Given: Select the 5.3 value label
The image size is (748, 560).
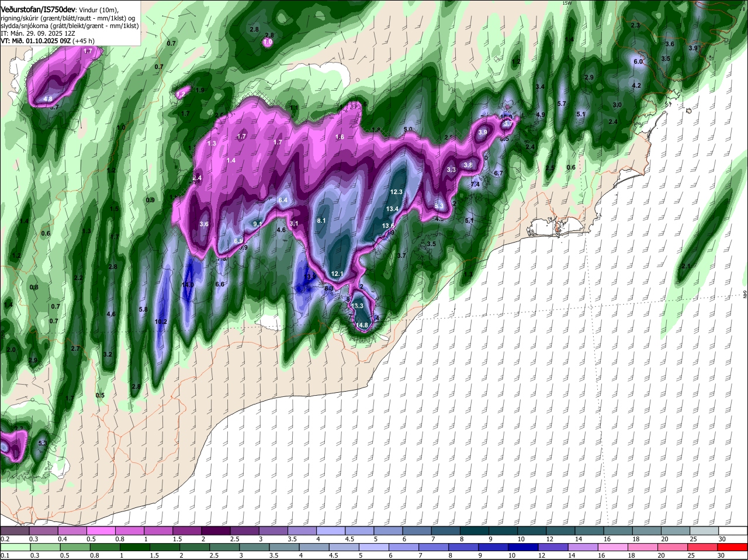Looking at the screenshot, I should 42,443.
